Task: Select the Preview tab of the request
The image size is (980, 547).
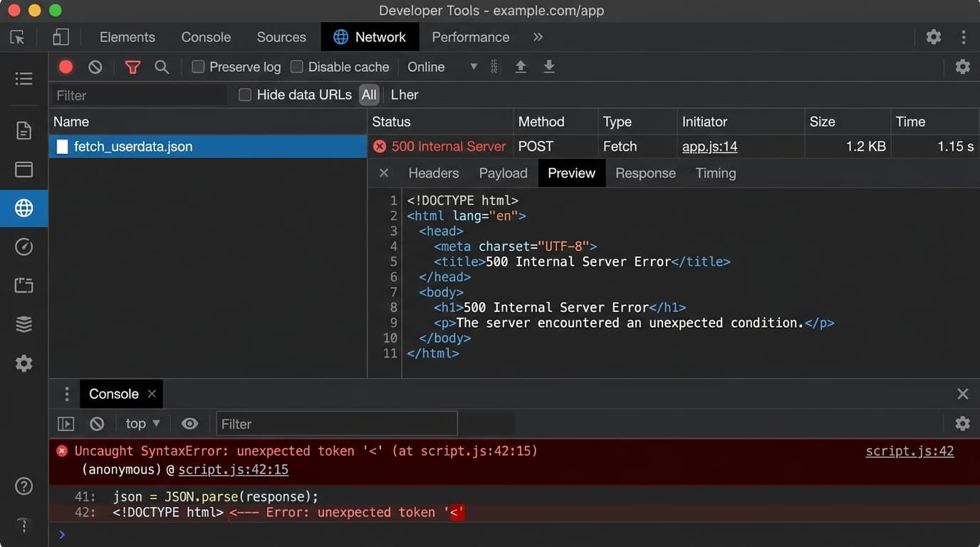Action: point(572,173)
